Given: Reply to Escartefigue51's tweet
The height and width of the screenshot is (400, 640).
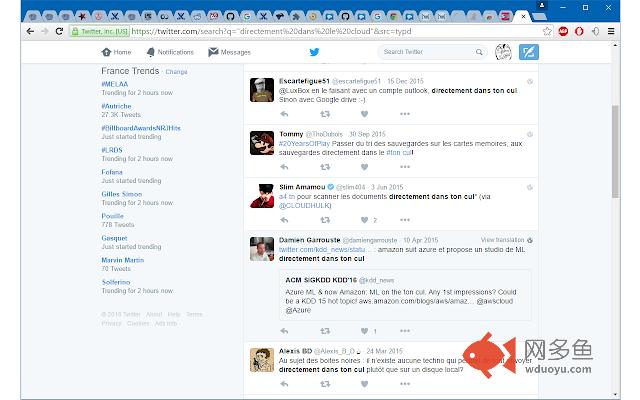Looking at the screenshot, I should (284, 114).
